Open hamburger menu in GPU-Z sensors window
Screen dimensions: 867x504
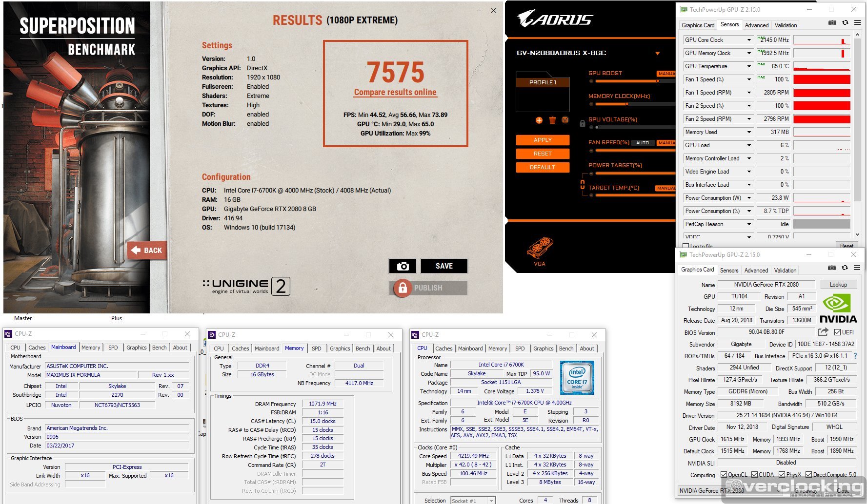[x=857, y=23]
